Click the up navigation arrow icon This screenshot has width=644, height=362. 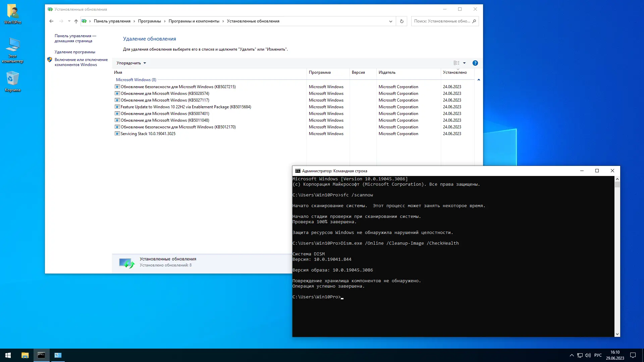pyautogui.click(x=76, y=21)
